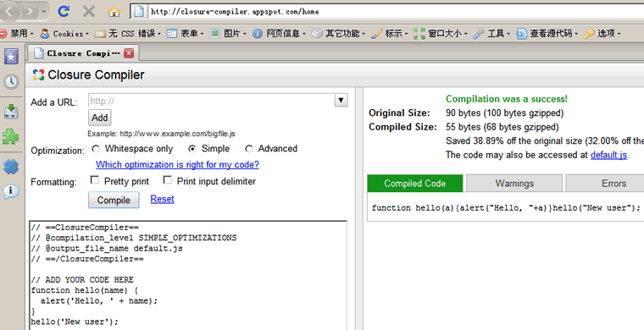Click the Add button
644x330 pixels.
[x=100, y=118]
